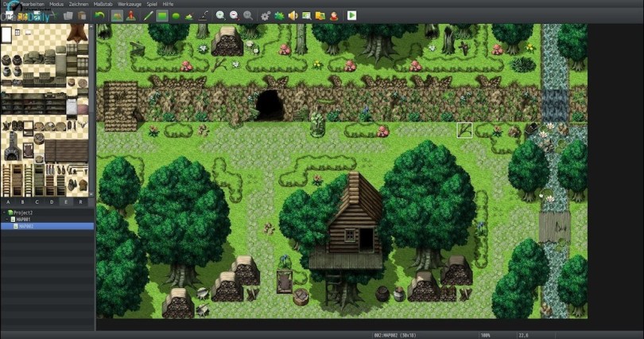
Task: Click the Copy toolbar icon
Action: pos(68,16)
